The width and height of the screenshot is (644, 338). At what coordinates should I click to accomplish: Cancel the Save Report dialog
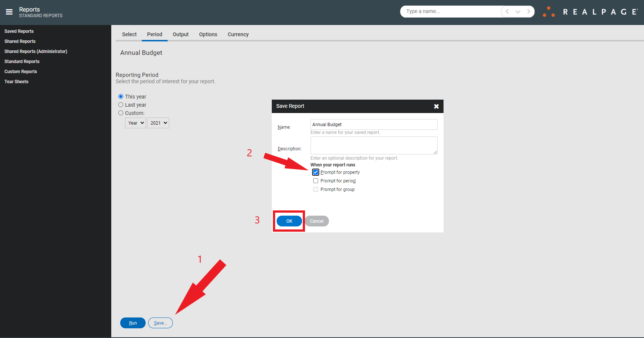pyautogui.click(x=317, y=221)
